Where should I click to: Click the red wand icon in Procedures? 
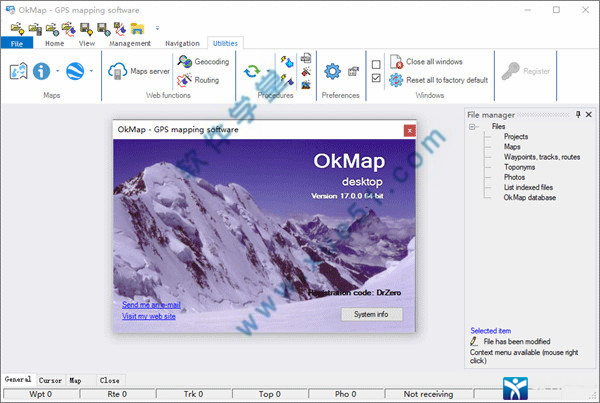click(306, 72)
